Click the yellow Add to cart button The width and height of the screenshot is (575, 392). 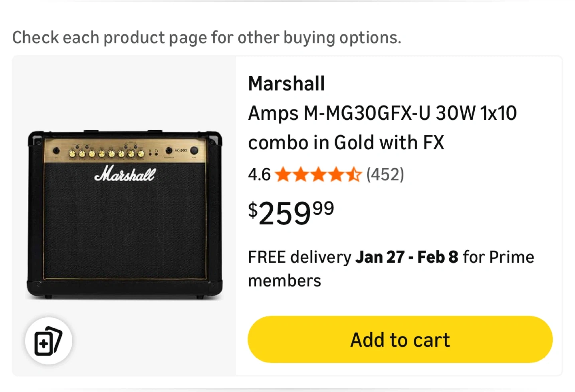pos(400,340)
